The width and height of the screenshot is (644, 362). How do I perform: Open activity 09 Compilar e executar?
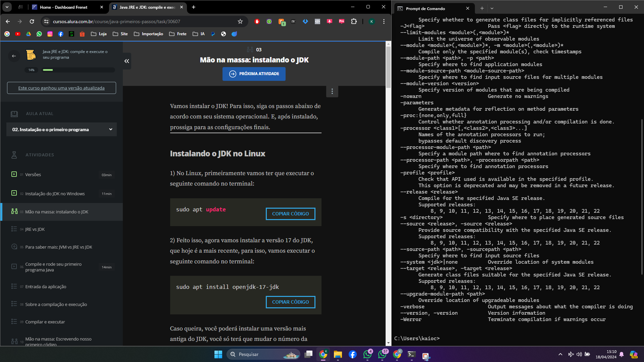click(62, 322)
